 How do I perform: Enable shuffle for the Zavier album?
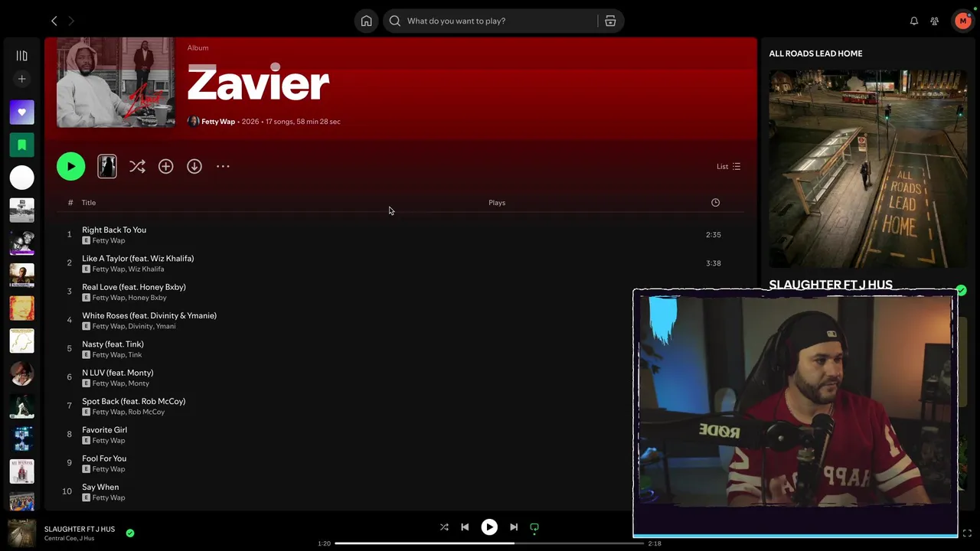pos(137,166)
